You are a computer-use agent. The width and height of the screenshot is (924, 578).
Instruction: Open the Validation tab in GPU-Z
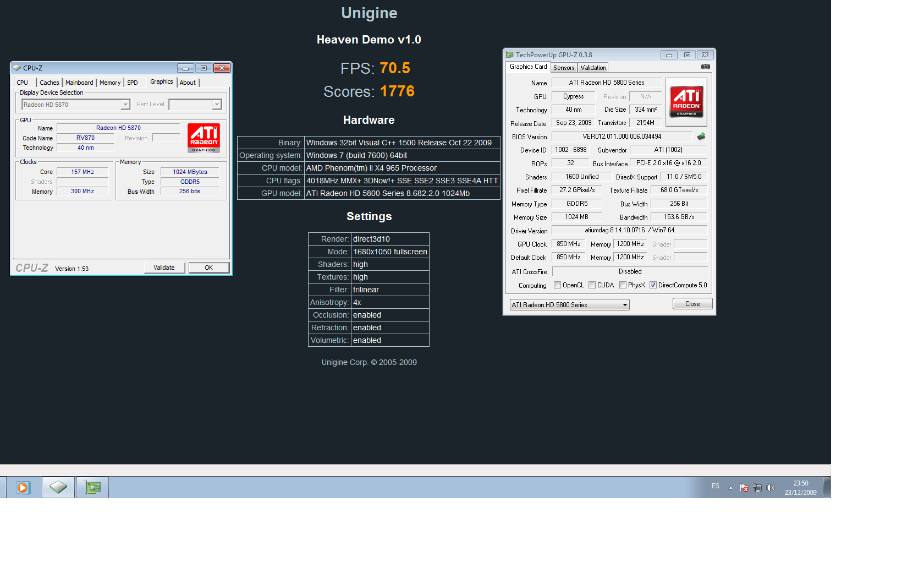click(x=593, y=68)
